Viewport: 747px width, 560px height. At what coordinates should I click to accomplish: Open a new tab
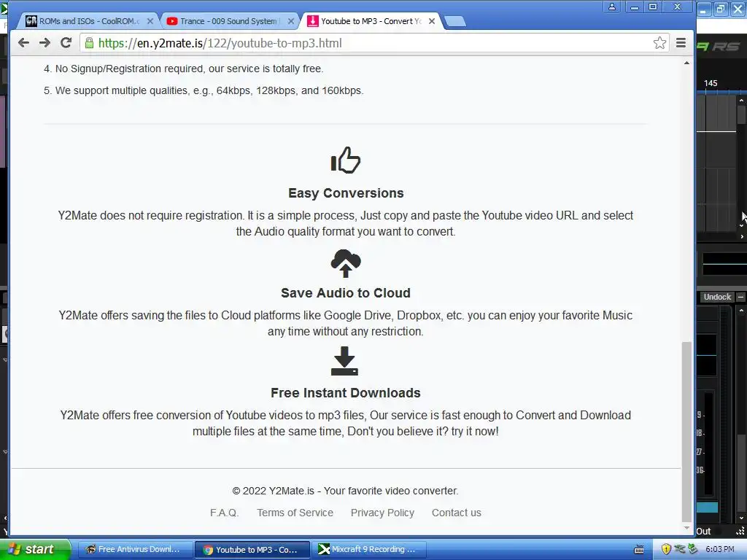coord(455,21)
